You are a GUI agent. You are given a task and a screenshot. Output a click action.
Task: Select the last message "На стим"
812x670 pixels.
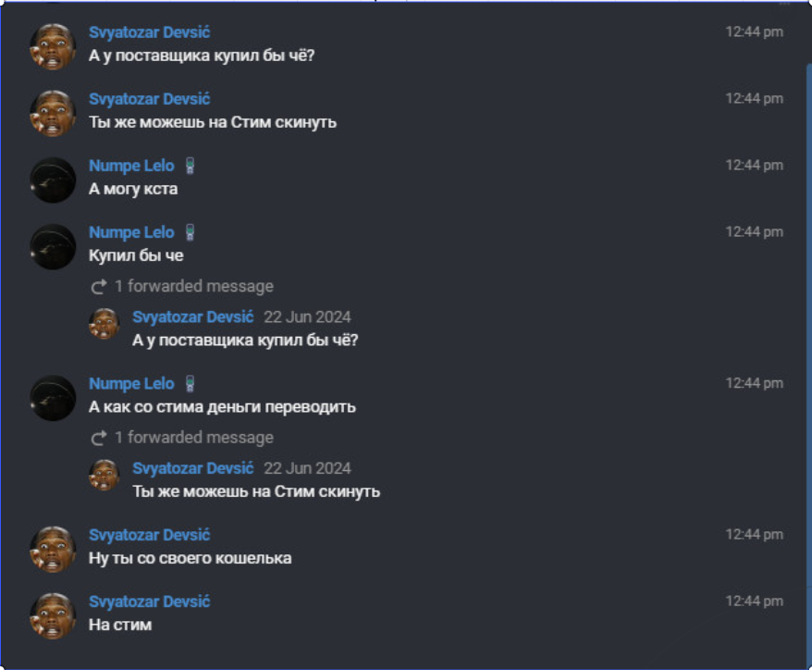120,625
